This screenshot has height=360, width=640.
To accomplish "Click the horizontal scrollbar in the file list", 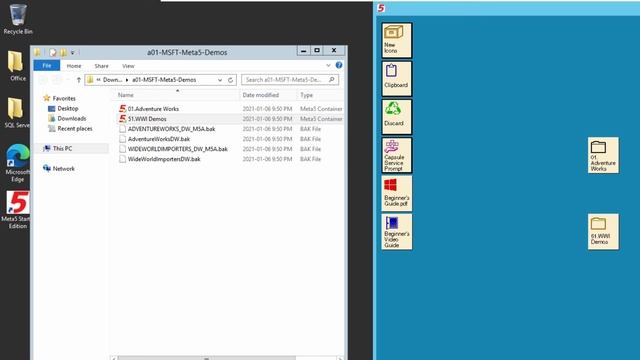I will point(206,358).
